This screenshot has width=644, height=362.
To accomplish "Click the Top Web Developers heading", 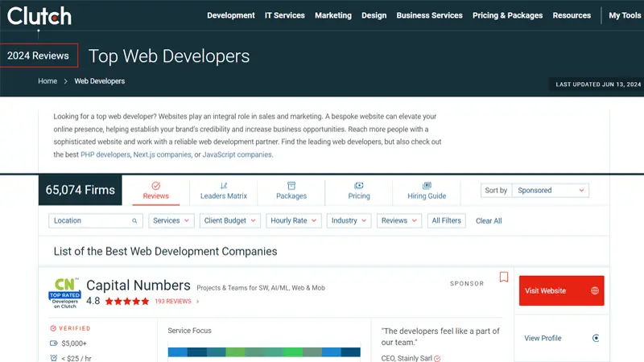I will [x=169, y=56].
